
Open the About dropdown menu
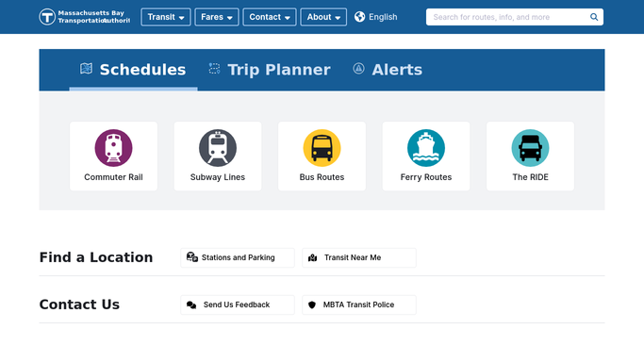coord(323,17)
